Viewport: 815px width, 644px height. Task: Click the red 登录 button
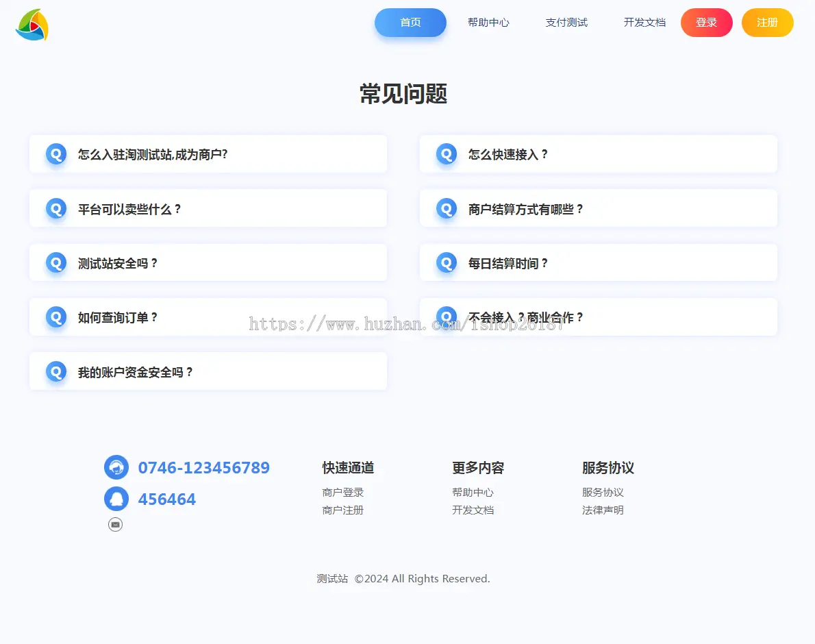(706, 23)
